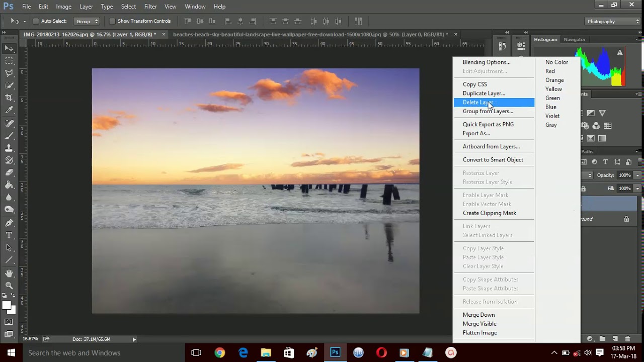Image resolution: width=644 pixels, height=362 pixels.
Task: Switch to the Navigator tab
Action: [x=574, y=39]
